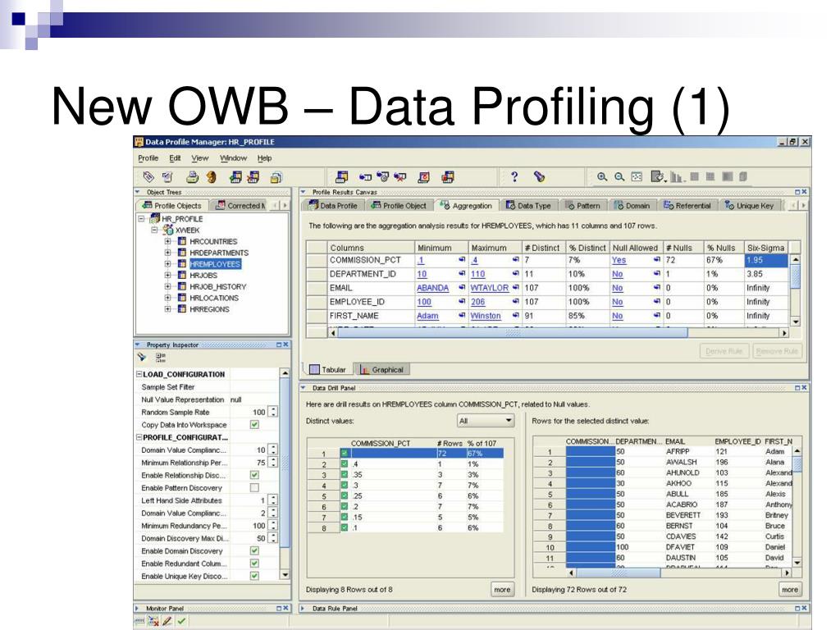Screen dimensions: 840x630
Task: Click the XWEEK module icon
Action: pos(168,230)
